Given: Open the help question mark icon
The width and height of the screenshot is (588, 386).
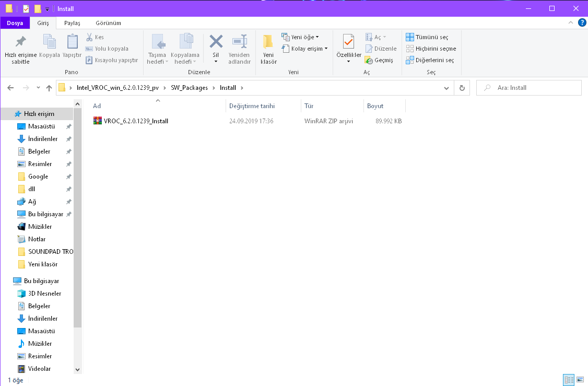Looking at the screenshot, I should pos(582,23).
